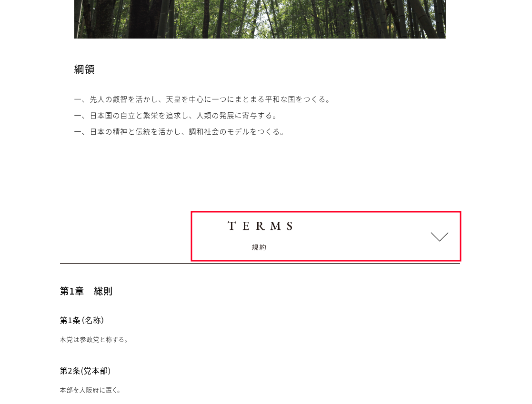Viewport: 532px width, 404px height.
Task: Click the word 調和社会 in the third principle
Action: coord(204,132)
